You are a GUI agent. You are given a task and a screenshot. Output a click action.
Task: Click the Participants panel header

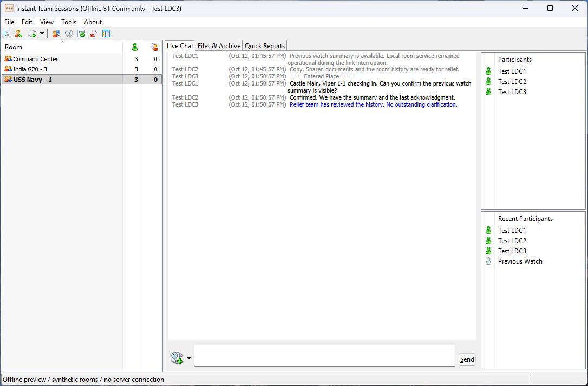pos(514,59)
